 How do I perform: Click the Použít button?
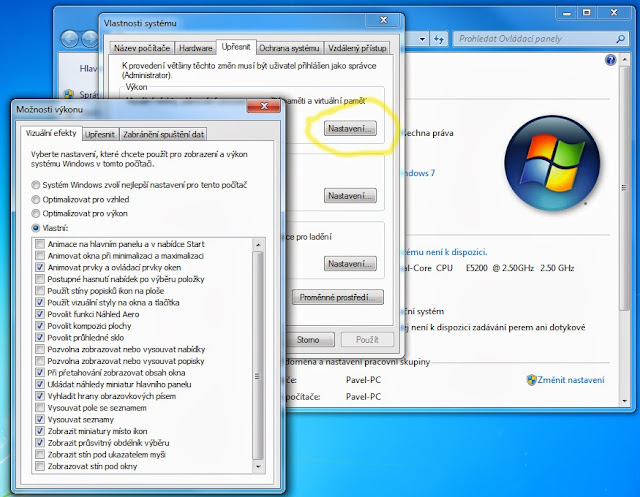[367, 339]
